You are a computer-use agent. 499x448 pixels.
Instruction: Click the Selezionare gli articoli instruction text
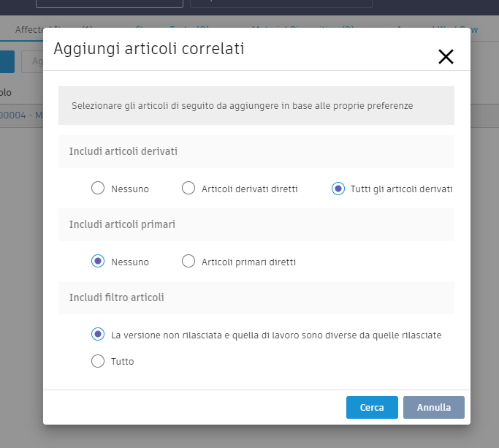click(242, 106)
